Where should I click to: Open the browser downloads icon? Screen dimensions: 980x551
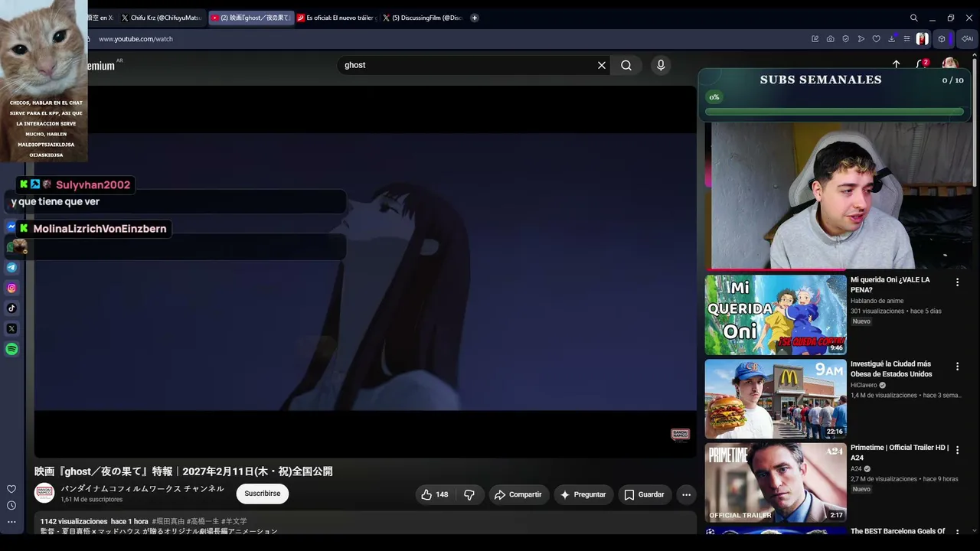click(892, 39)
